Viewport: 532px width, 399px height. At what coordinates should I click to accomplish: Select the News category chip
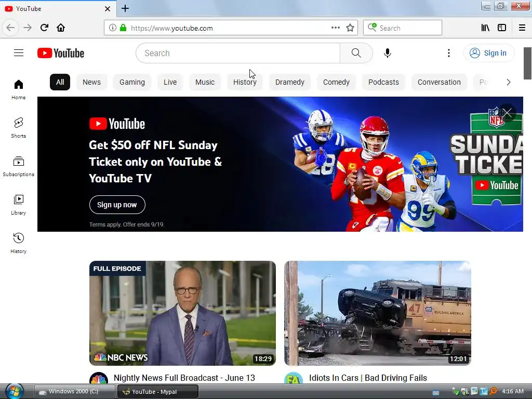[x=91, y=82]
